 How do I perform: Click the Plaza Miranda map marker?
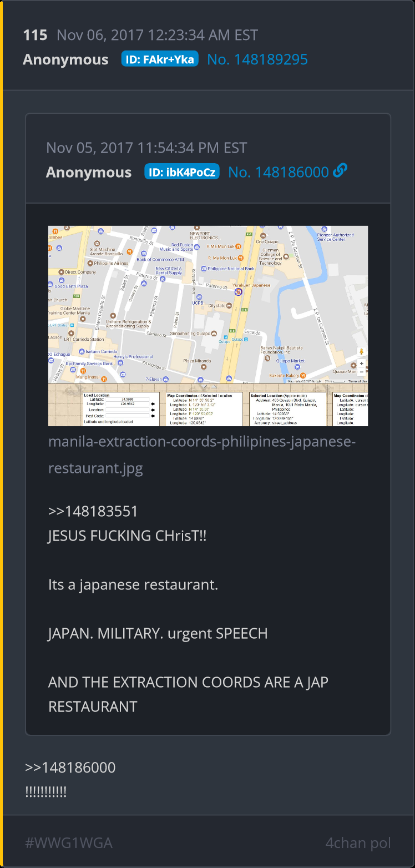coord(205,366)
